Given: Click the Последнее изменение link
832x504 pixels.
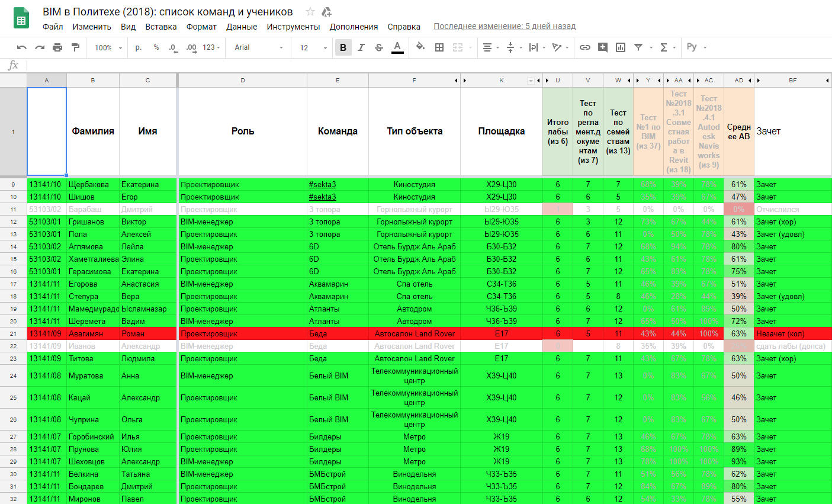Looking at the screenshot, I should pos(505,26).
